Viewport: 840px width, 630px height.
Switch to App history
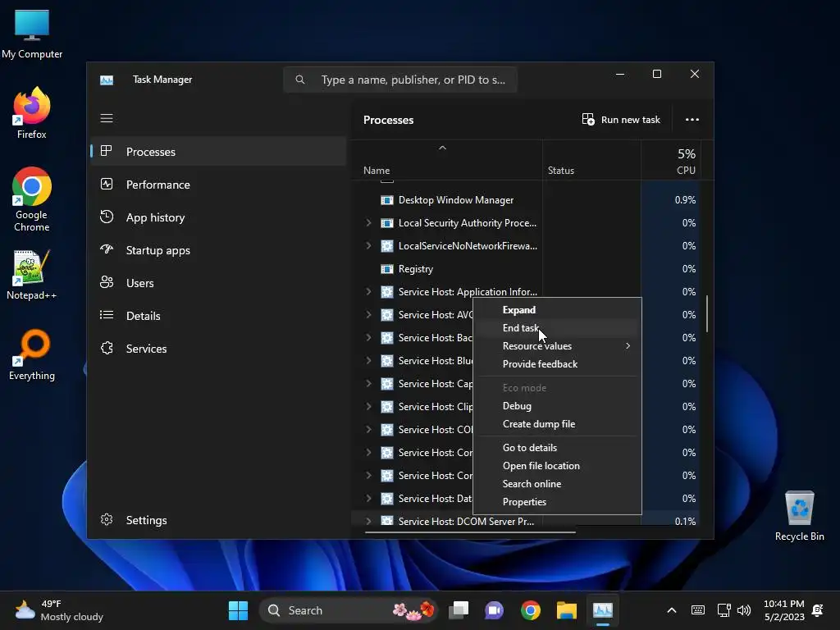click(218, 217)
